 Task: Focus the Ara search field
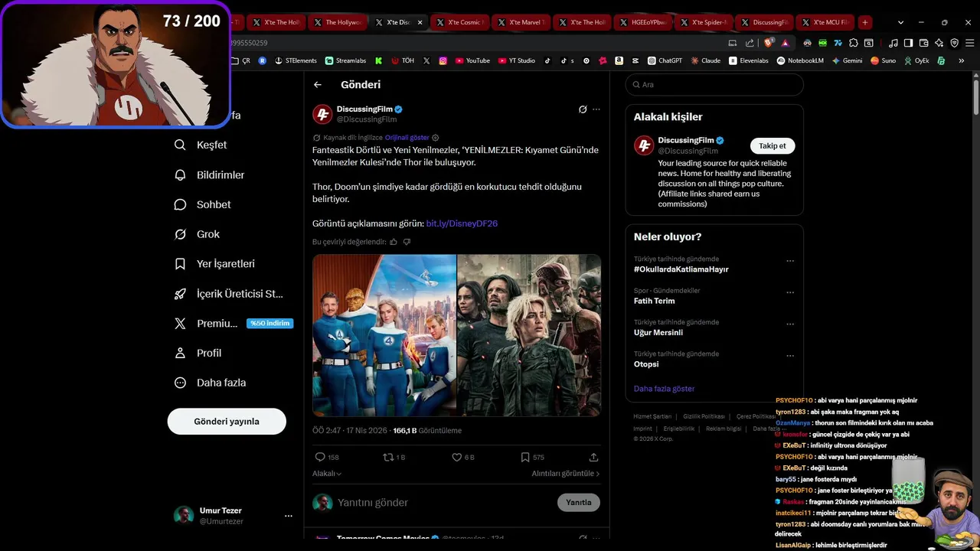(x=714, y=85)
